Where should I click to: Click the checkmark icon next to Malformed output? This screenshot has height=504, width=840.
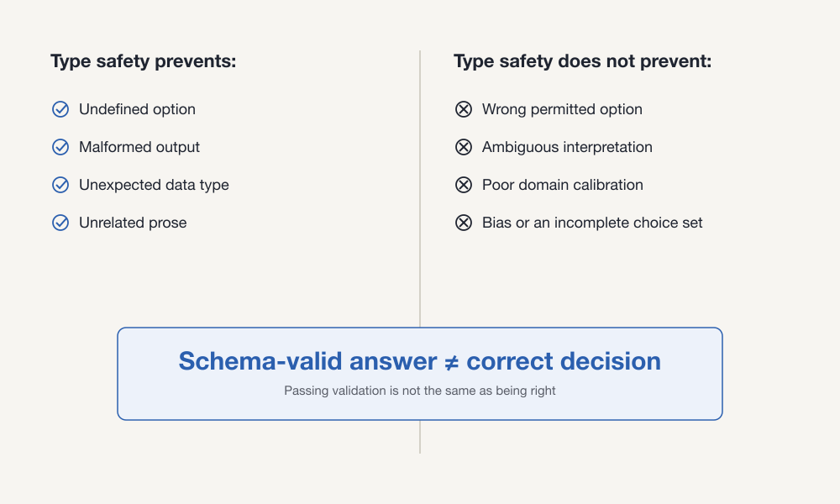(60, 147)
